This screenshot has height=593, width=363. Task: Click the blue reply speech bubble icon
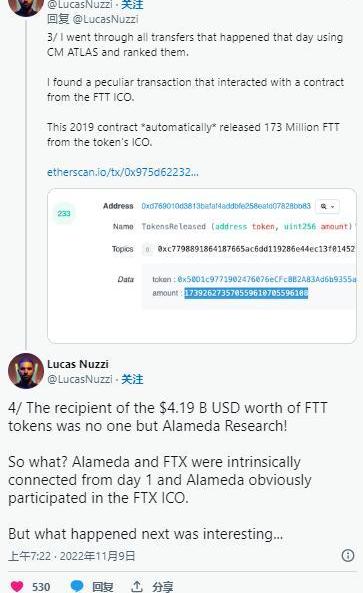(77, 586)
